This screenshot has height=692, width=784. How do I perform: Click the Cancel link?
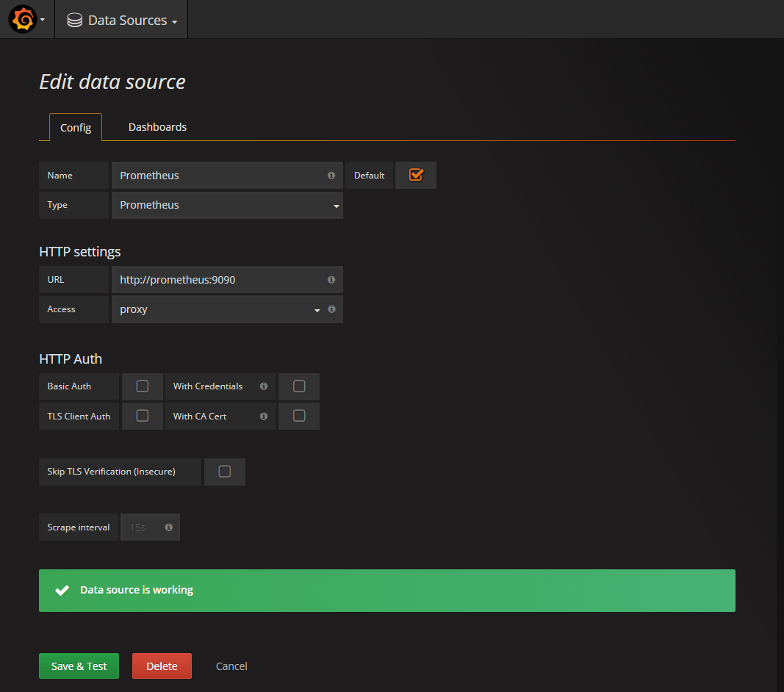(231, 666)
